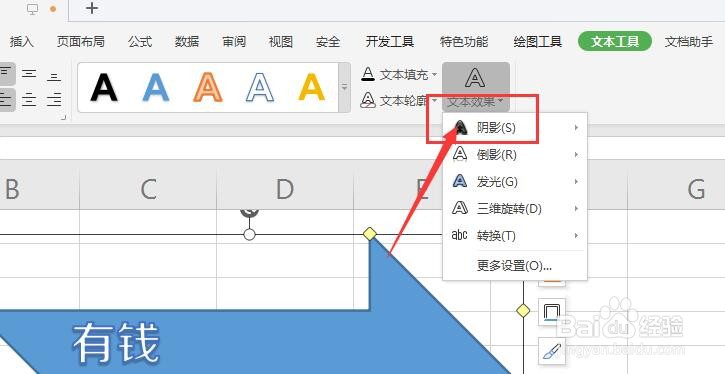The width and height of the screenshot is (725, 374).
Task: Click the 倒影 reflection A icon
Action: click(460, 154)
